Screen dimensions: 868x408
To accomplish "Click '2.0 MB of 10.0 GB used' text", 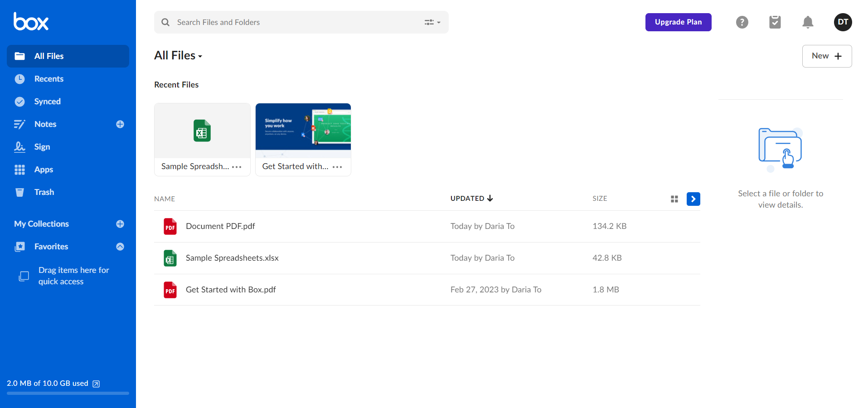I will tap(48, 384).
